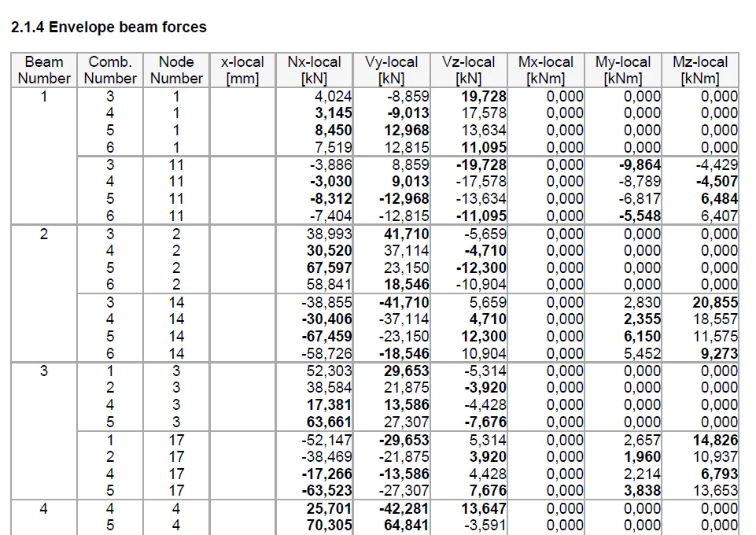Click the Vy-local value -42,281
756x535 pixels.
pyautogui.click(x=404, y=508)
